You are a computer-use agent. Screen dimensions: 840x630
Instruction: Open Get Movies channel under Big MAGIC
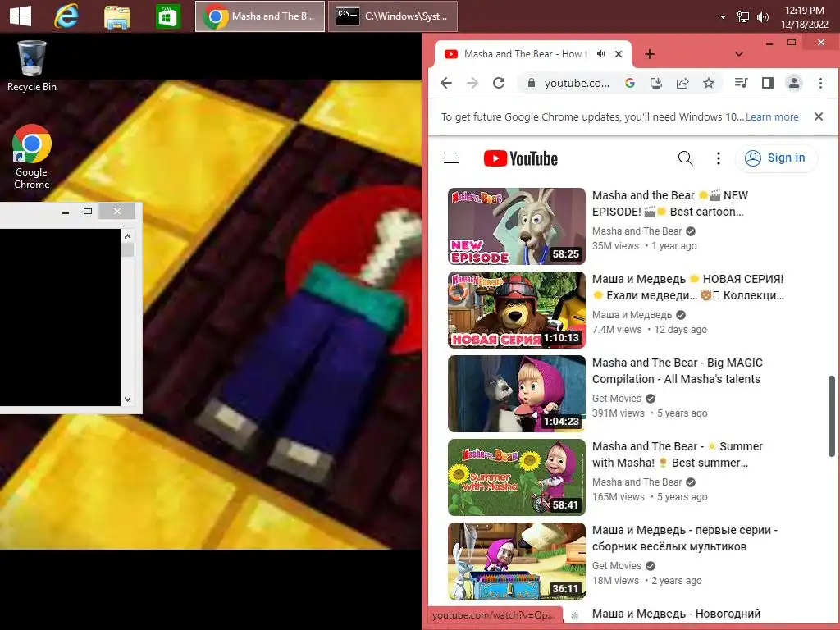pyautogui.click(x=617, y=398)
